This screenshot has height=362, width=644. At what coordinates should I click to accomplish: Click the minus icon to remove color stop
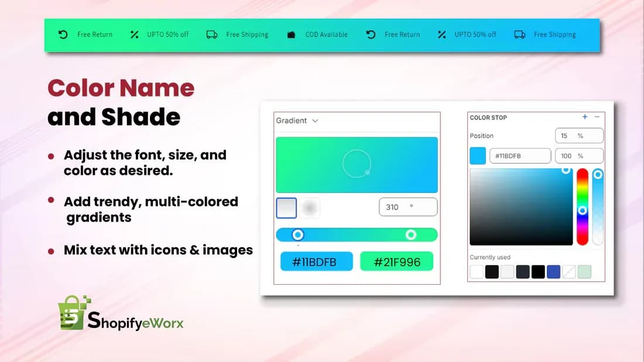(597, 117)
